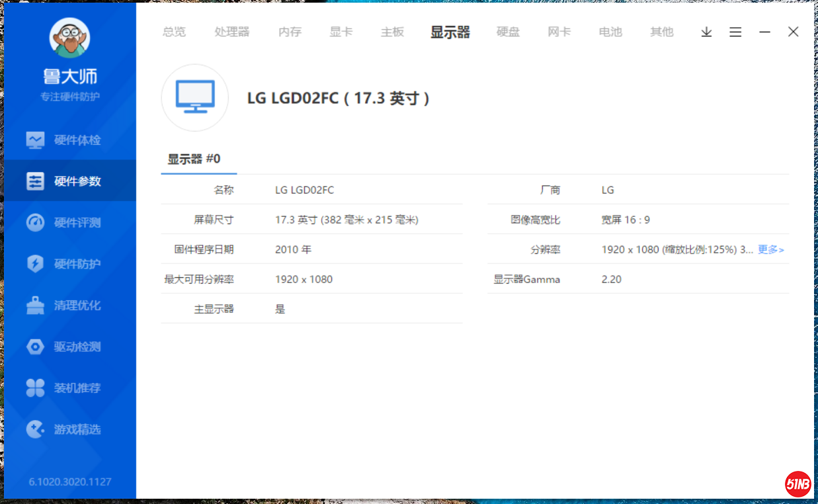The image size is (818, 504).
Task: Select the 硬盘 hard disk tab
Action: pyautogui.click(x=508, y=32)
